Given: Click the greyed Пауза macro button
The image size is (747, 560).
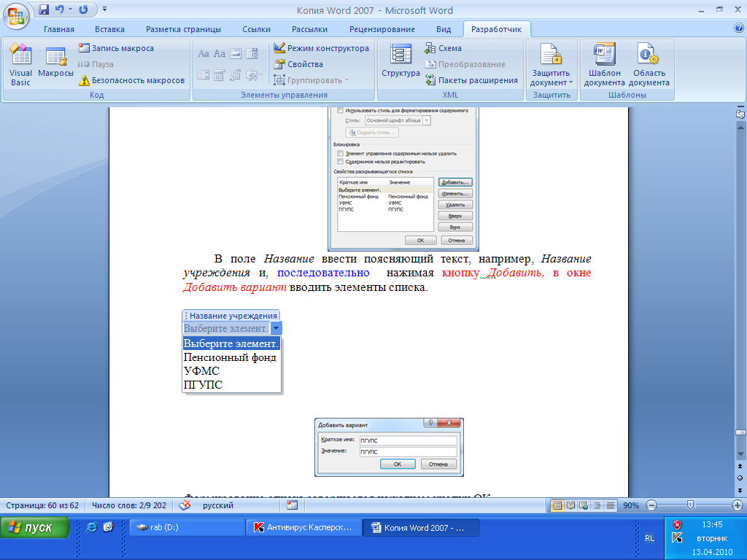Looking at the screenshot, I should 96,64.
